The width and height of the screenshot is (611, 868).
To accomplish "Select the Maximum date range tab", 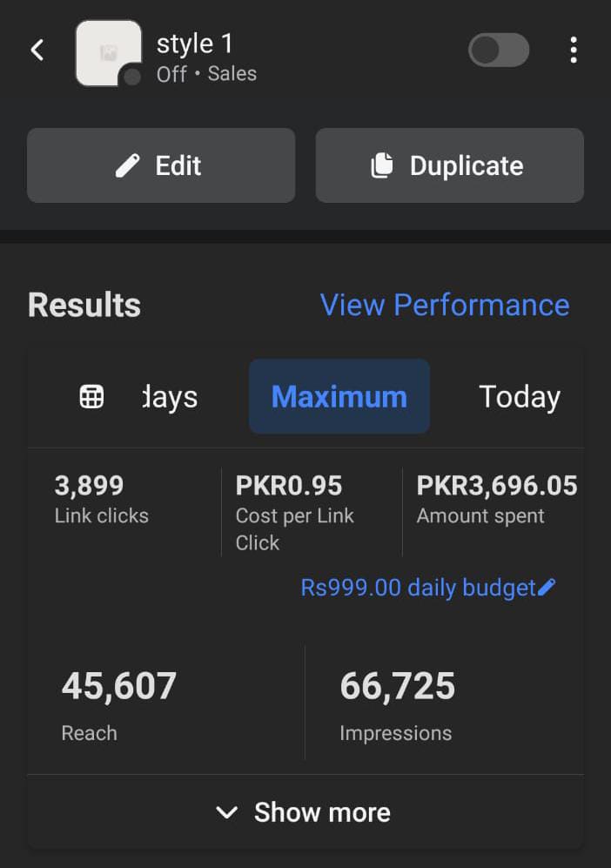I will tap(339, 397).
